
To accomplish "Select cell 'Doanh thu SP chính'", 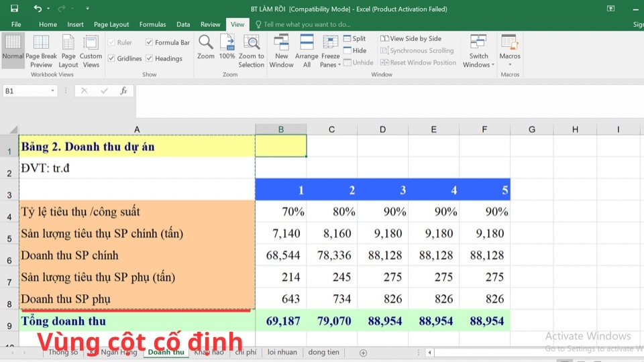I will pyautogui.click(x=137, y=255).
